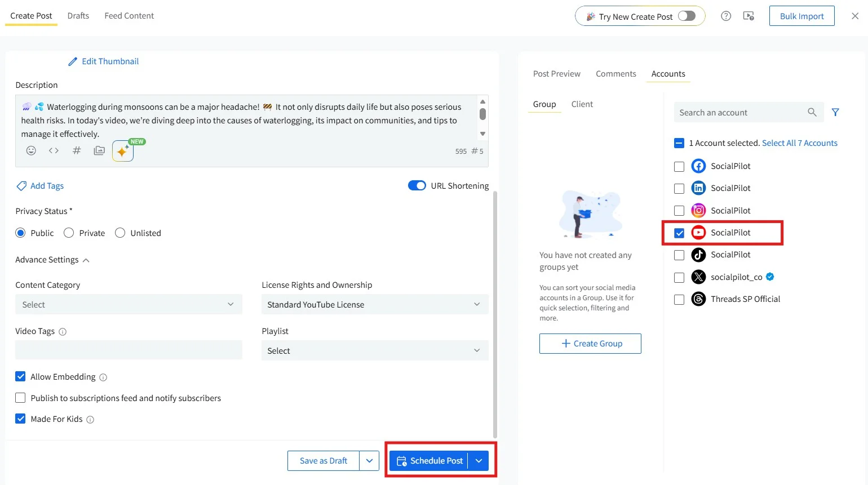This screenshot has width=868, height=485.
Task: Click into the Video Tags input field
Action: 129,350
